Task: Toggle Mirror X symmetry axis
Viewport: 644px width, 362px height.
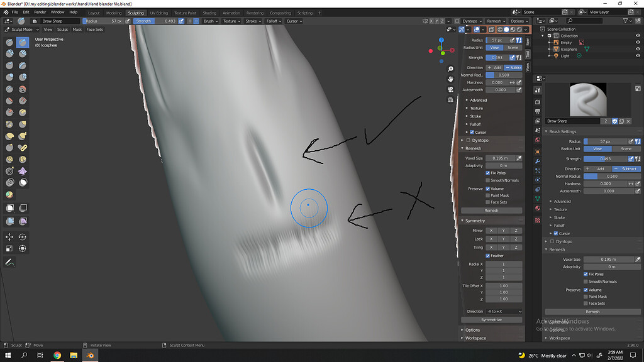Action: [x=491, y=231]
